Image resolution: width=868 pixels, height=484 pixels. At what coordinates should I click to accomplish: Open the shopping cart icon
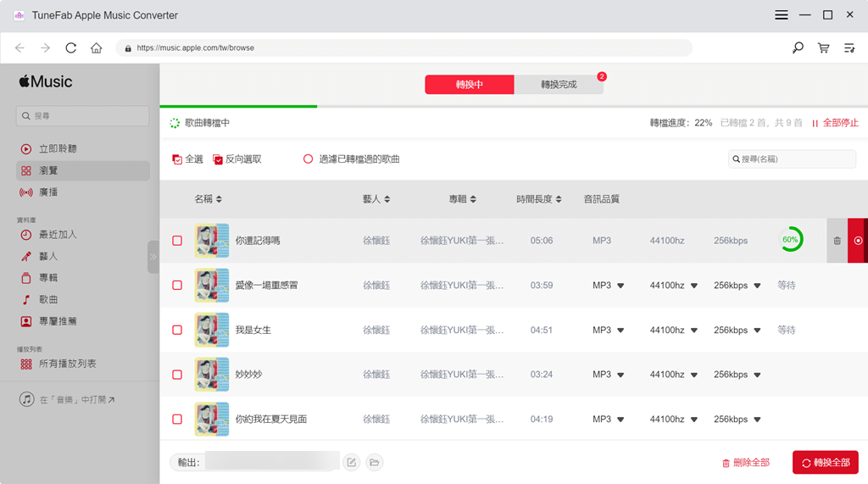click(824, 48)
